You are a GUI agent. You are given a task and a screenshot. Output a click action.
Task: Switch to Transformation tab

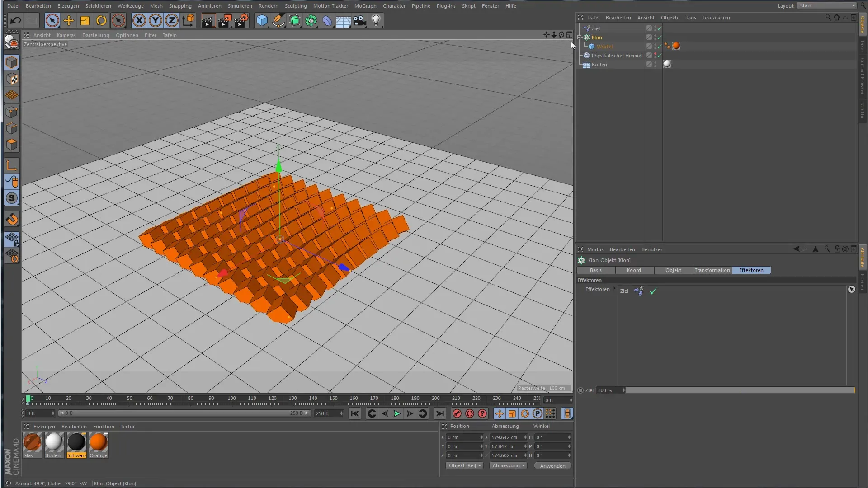[712, 270]
